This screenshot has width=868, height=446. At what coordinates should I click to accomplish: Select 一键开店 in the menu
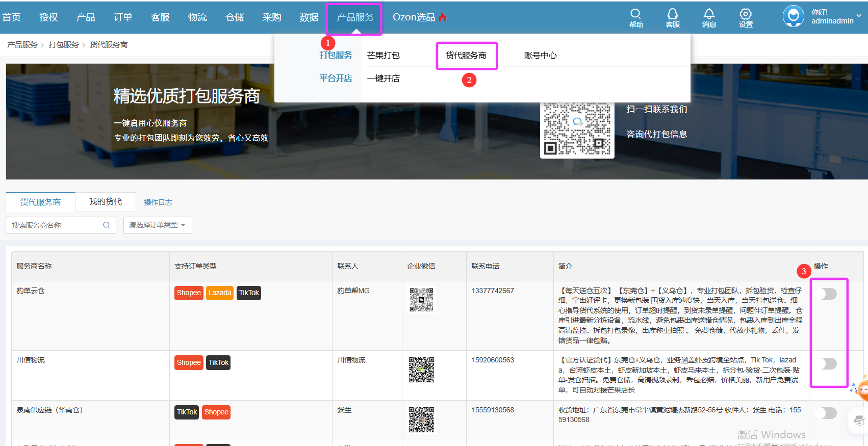(384, 78)
